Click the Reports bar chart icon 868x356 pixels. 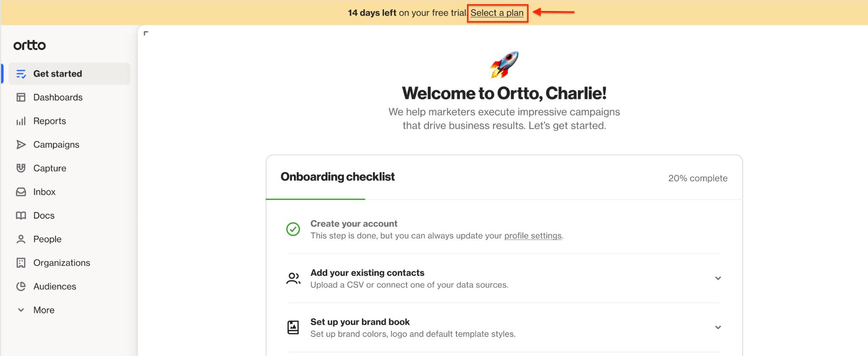21,121
